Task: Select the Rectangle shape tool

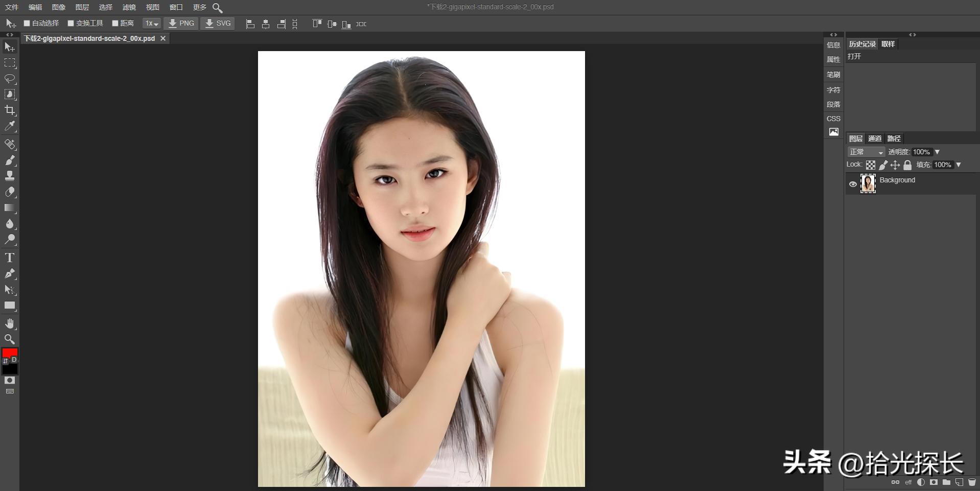Action: point(10,306)
